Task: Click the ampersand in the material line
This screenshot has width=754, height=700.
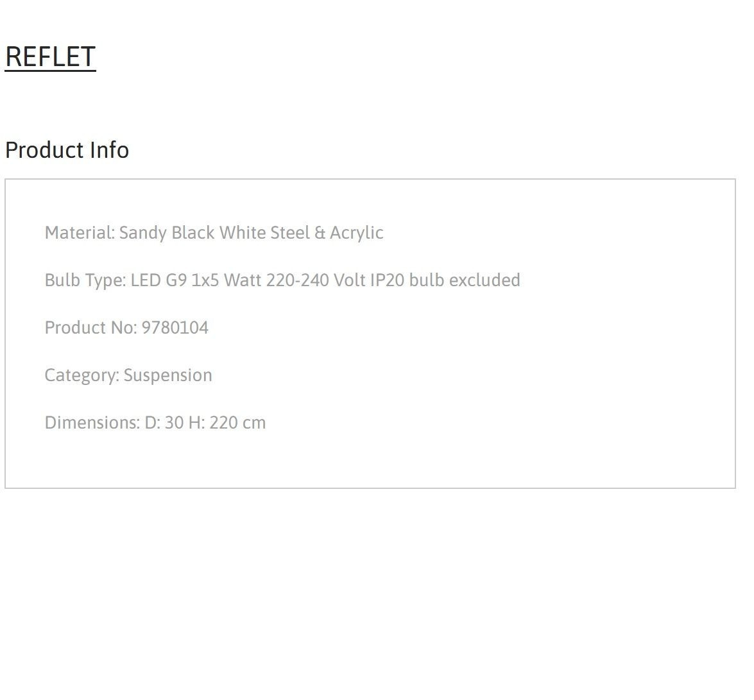Action: tap(320, 233)
